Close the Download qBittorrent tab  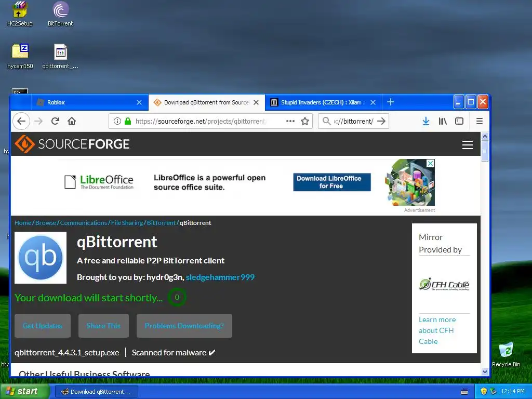coord(256,102)
